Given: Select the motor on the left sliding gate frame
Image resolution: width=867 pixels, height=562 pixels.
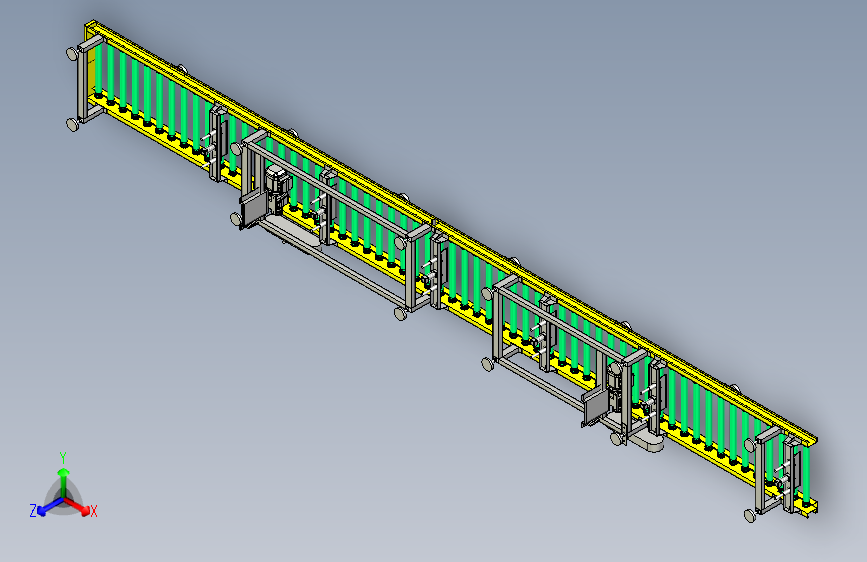Looking at the screenshot, I should coord(278,189).
